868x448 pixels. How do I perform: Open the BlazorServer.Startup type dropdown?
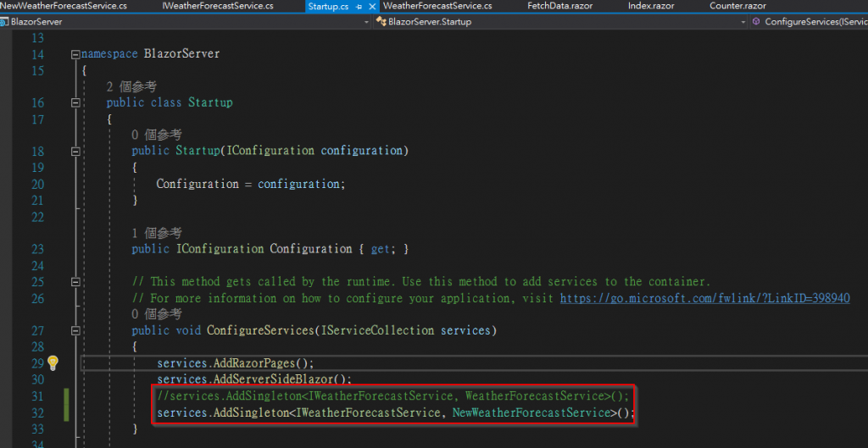743,21
